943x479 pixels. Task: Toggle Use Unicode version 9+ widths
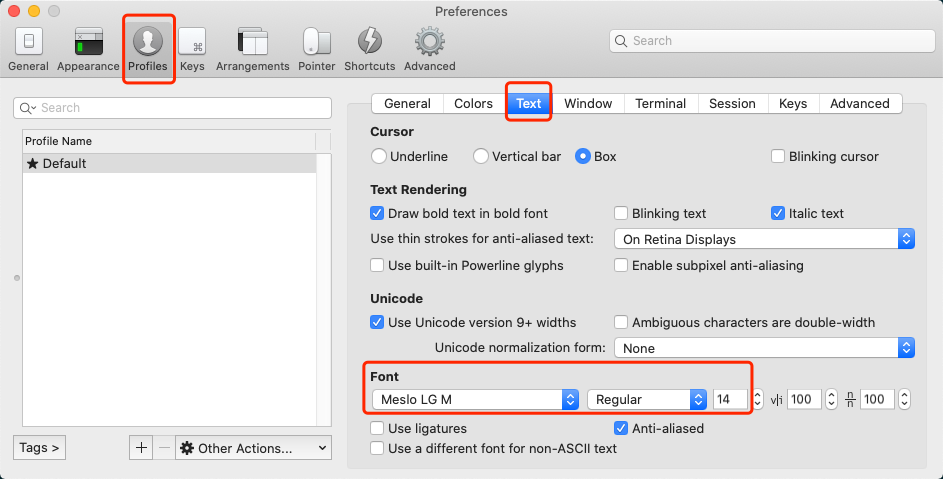tap(377, 323)
